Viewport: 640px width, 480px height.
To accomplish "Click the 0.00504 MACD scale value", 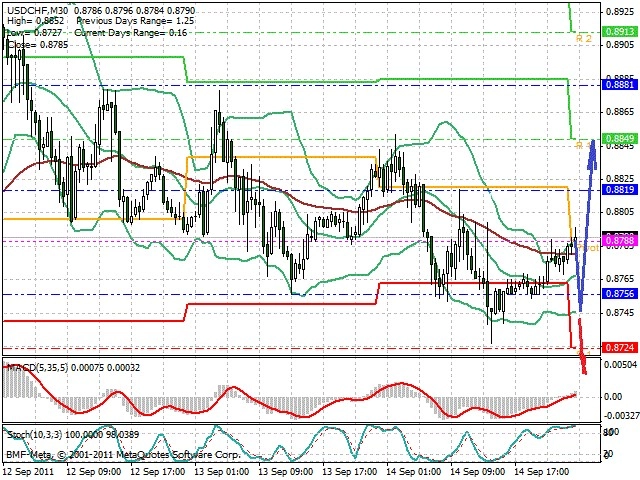I will pos(622,364).
